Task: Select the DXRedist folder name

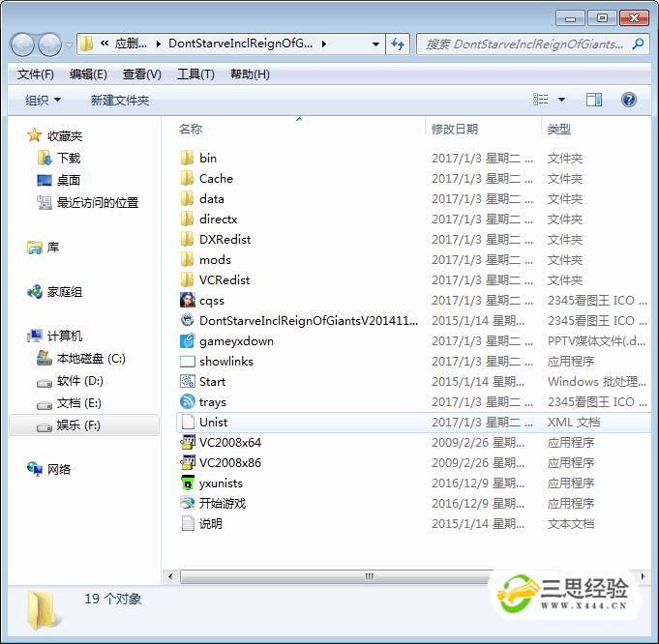Action: [225, 240]
